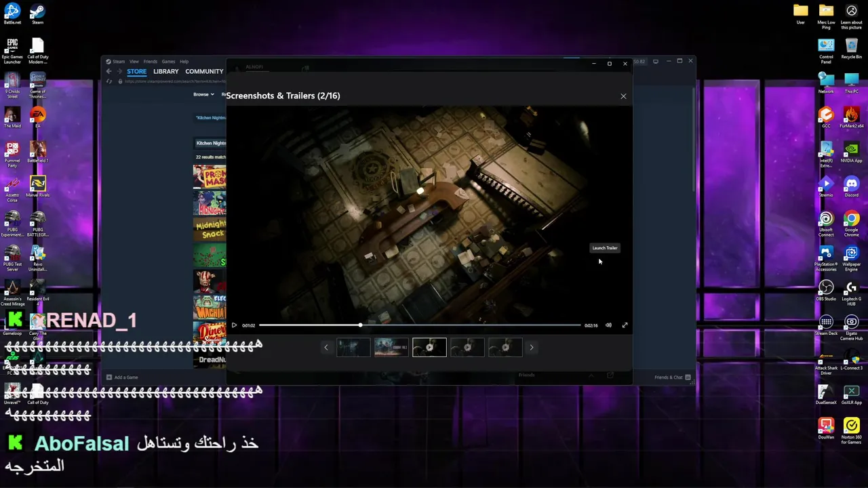Select the first media thumbnail
Viewport: 868px width, 488px height.
pos(353,348)
